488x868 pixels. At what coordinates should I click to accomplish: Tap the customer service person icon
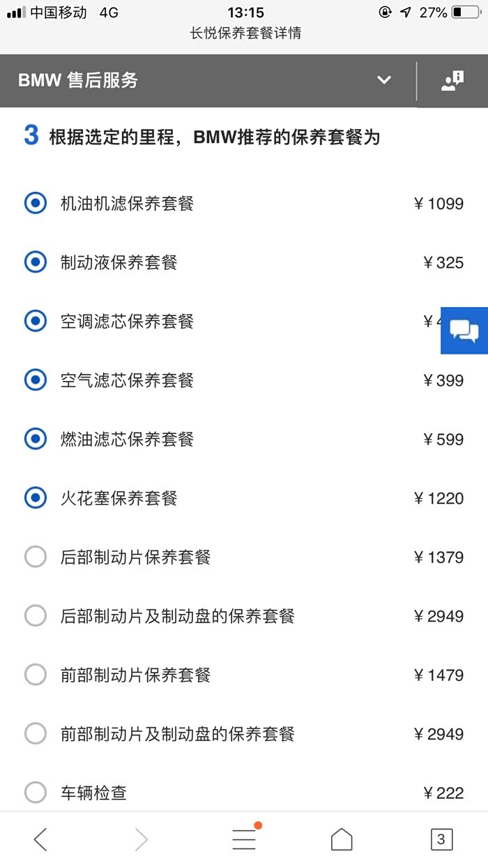click(452, 81)
